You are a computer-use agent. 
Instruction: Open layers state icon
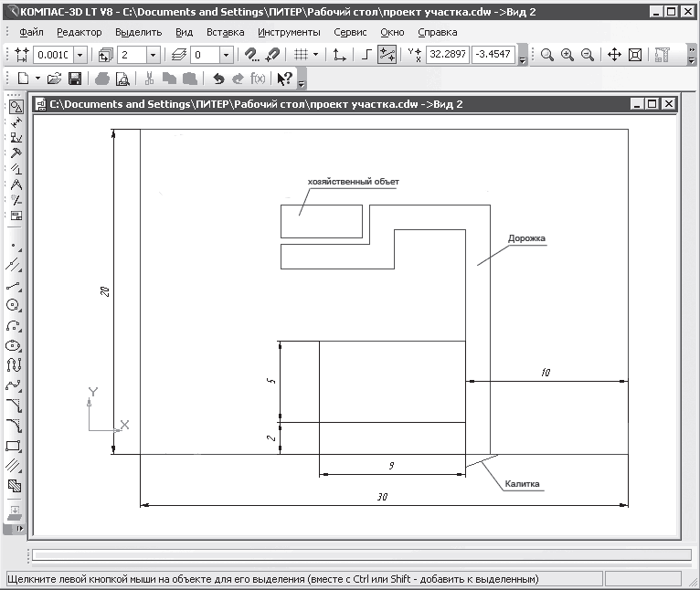[x=179, y=55]
